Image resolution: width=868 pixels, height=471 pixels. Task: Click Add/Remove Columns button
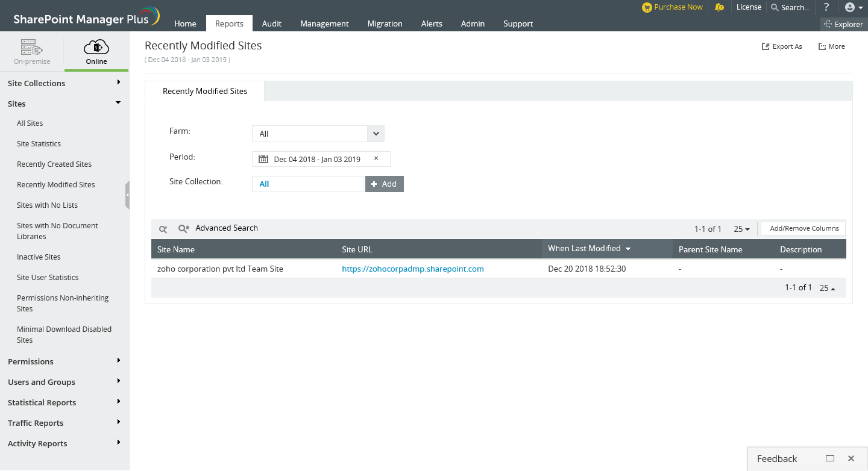[x=804, y=228]
